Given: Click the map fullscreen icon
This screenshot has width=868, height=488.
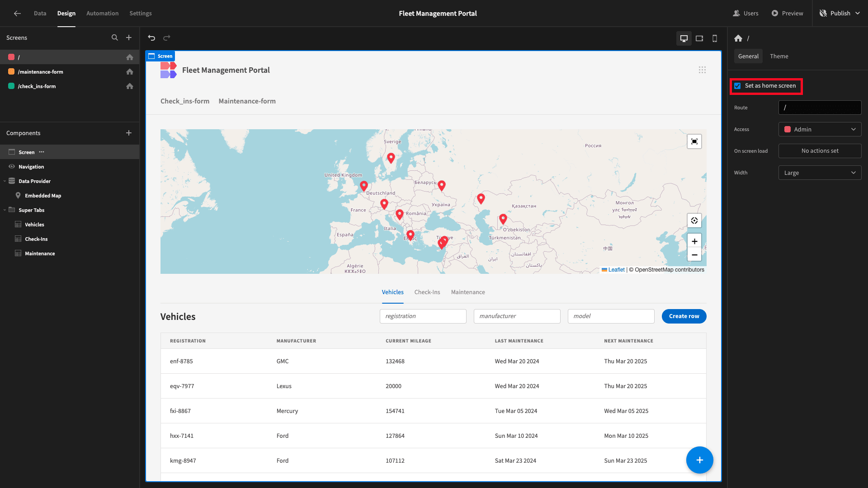Looking at the screenshot, I should (694, 141).
